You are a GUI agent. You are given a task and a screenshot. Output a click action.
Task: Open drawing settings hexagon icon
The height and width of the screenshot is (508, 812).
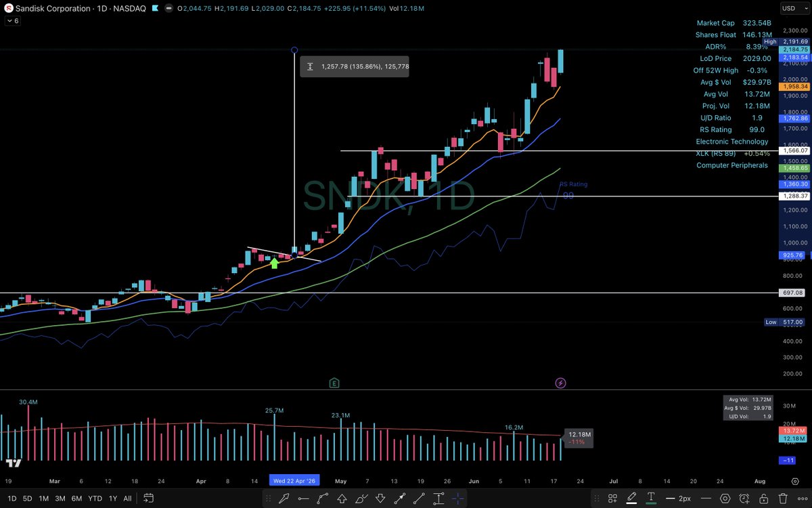point(725,499)
